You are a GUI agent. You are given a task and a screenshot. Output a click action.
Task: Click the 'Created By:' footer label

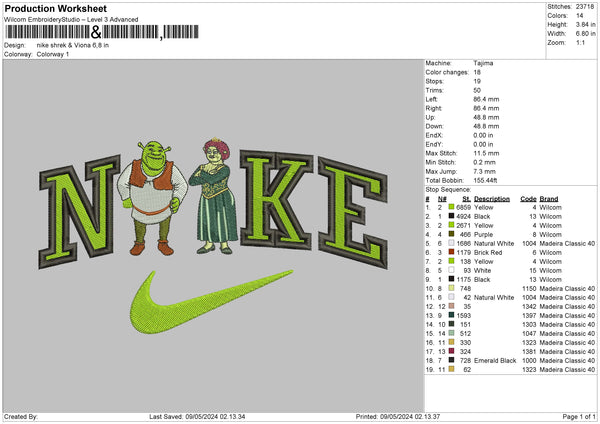[x=21, y=416]
